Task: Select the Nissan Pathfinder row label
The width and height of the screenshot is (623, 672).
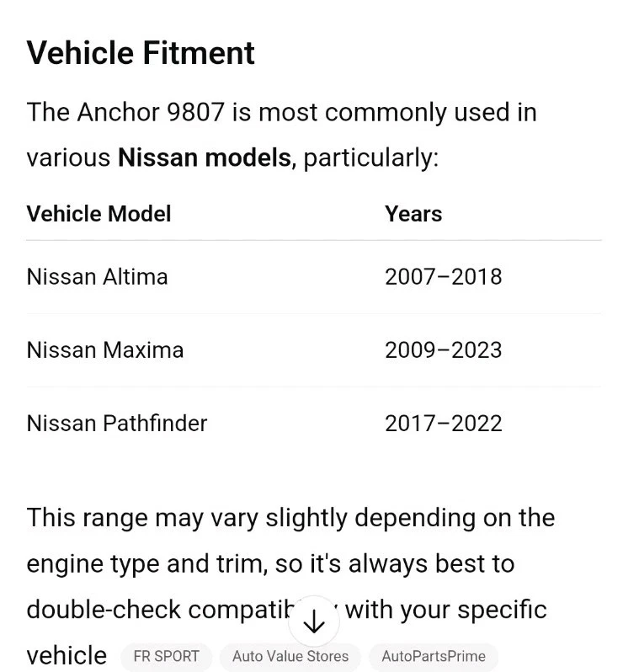Action: click(x=116, y=423)
